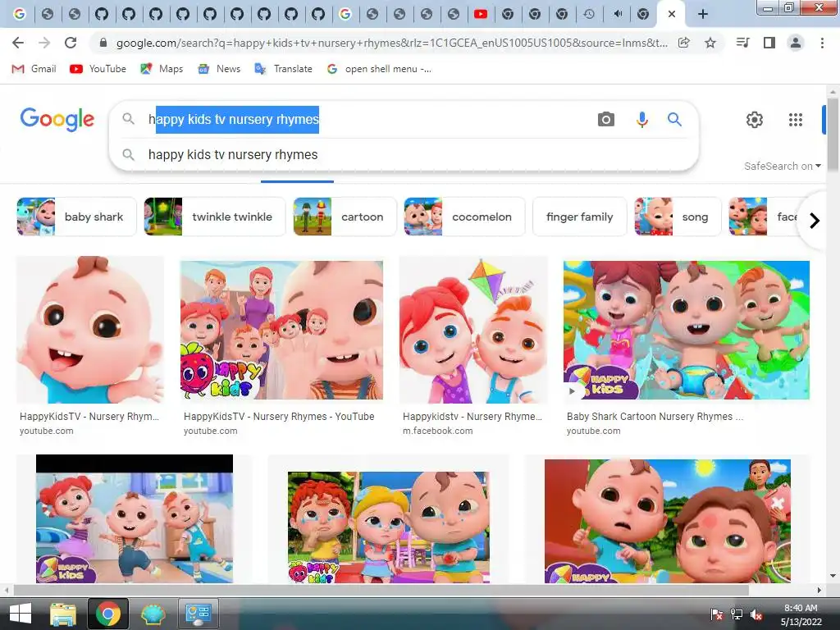Open Google quick settings gear
This screenshot has height=630, width=840.
pos(755,120)
